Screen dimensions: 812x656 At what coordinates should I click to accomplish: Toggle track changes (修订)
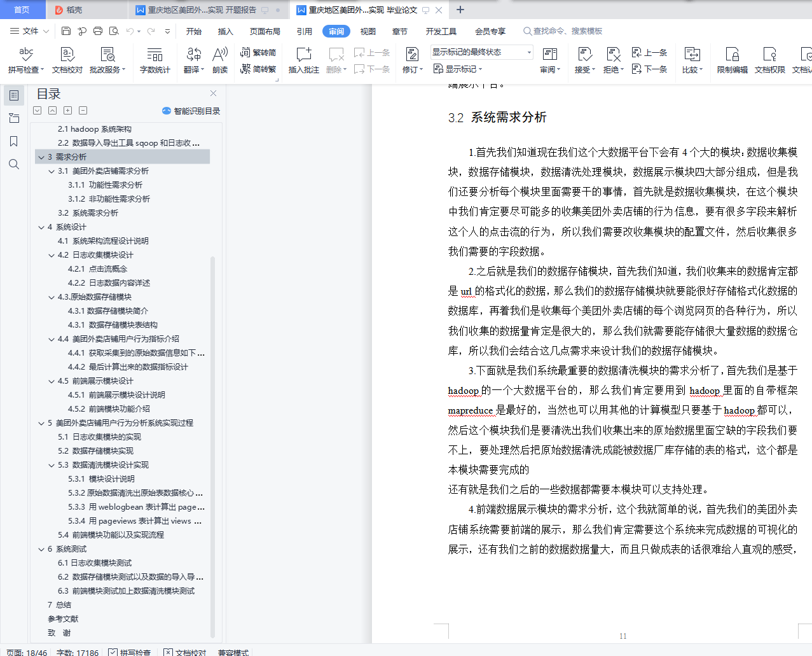coord(412,60)
